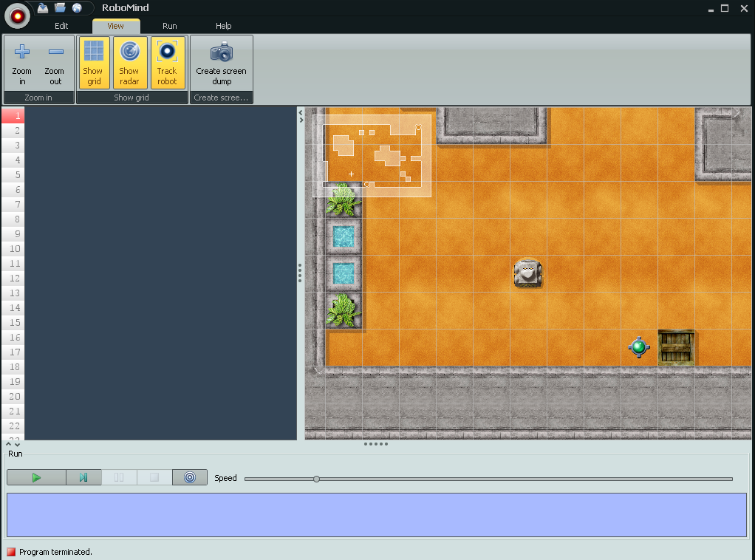Click inside the dark code editor area

click(x=161, y=273)
